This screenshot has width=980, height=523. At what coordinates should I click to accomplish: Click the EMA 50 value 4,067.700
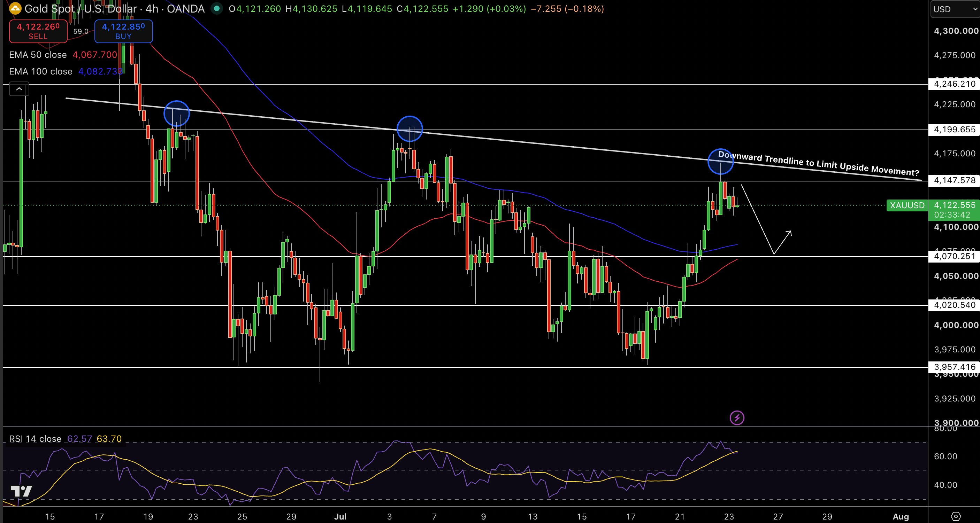[x=95, y=55]
